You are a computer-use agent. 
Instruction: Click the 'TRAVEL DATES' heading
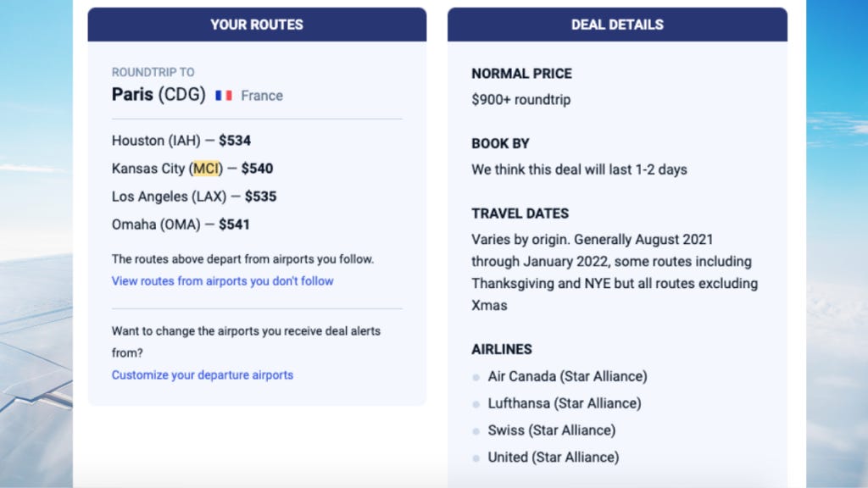click(520, 213)
